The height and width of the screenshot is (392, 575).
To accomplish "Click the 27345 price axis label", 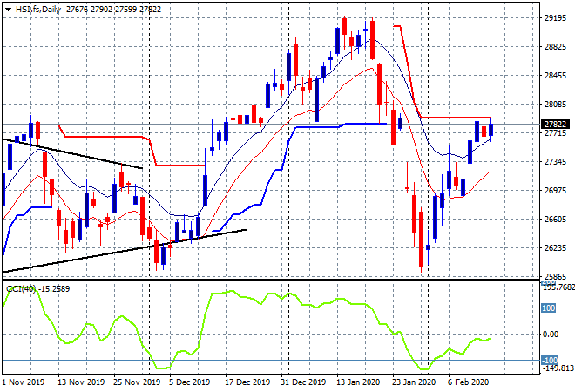I will tap(555, 162).
